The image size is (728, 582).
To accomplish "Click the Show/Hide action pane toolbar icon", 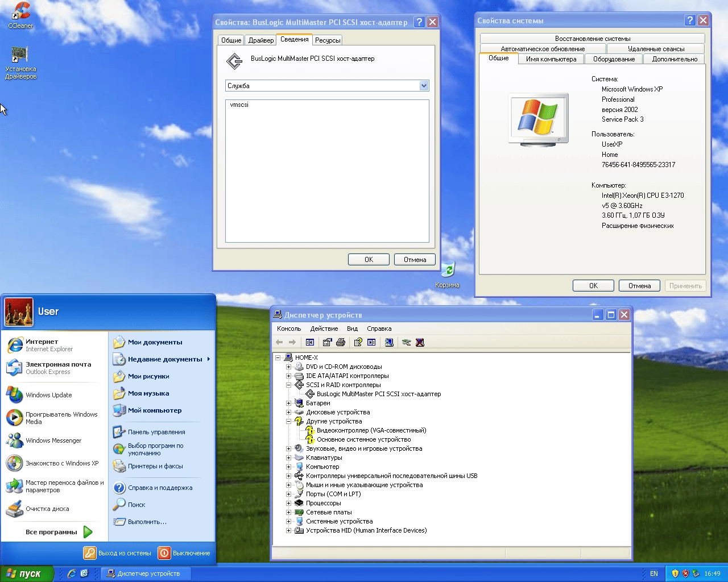I will (x=371, y=342).
